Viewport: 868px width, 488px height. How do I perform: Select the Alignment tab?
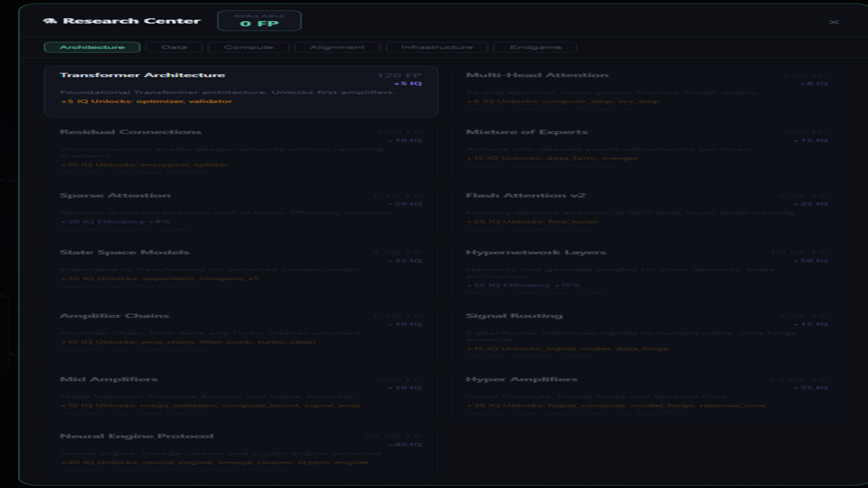click(337, 47)
